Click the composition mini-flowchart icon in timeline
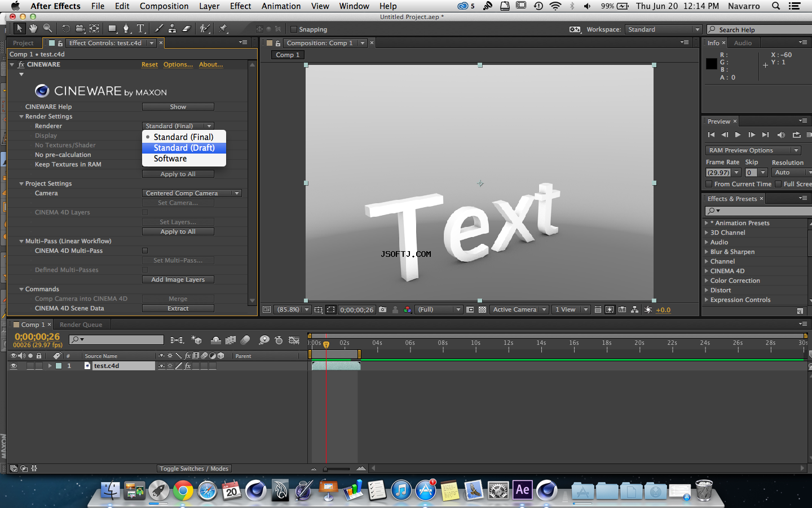This screenshot has width=812, height=508. point(176,340)
